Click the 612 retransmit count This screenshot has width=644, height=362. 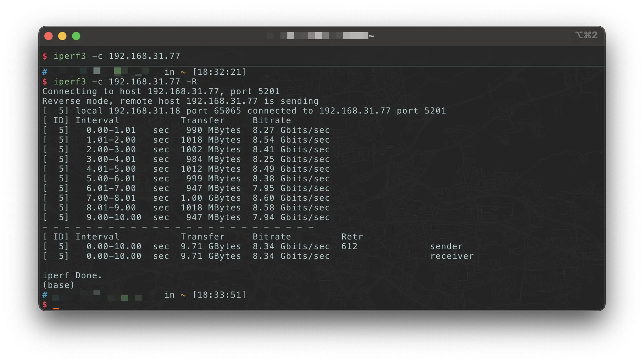click(x=349, y=246)
